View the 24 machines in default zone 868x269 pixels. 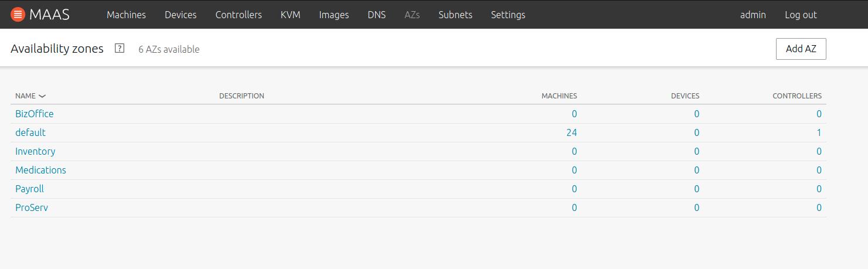click(x=571, y=132)
